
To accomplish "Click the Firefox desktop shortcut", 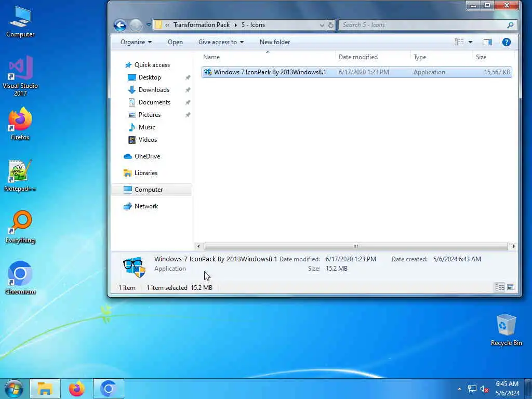I will (x=20, y=124).
